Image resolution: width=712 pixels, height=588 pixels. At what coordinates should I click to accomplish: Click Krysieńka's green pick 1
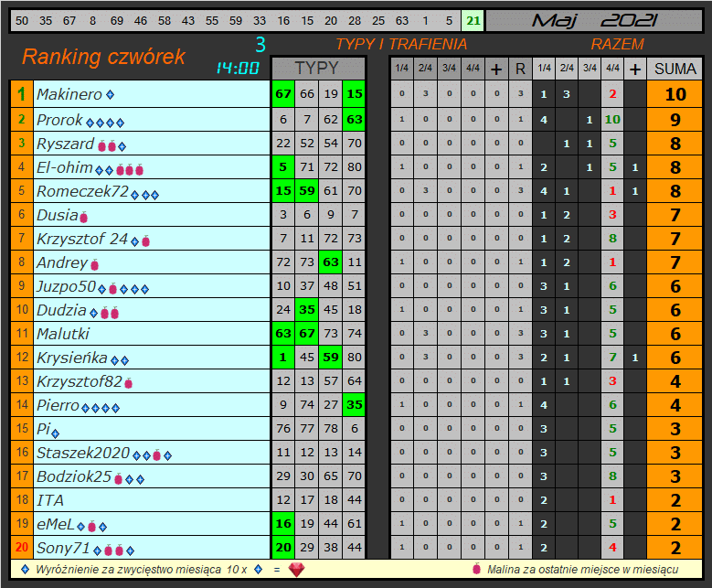coord(283,358)
